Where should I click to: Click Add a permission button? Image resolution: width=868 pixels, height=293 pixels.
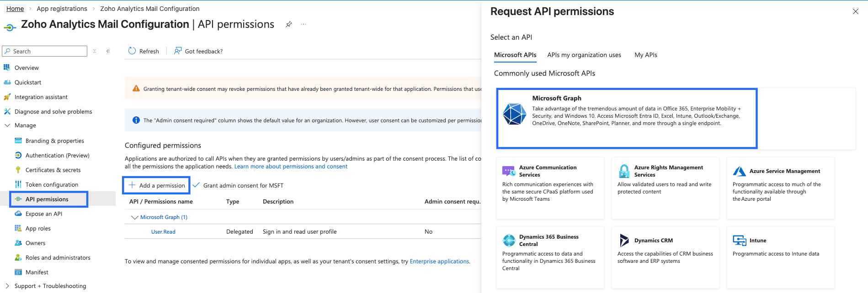click(x=157, y=185)
